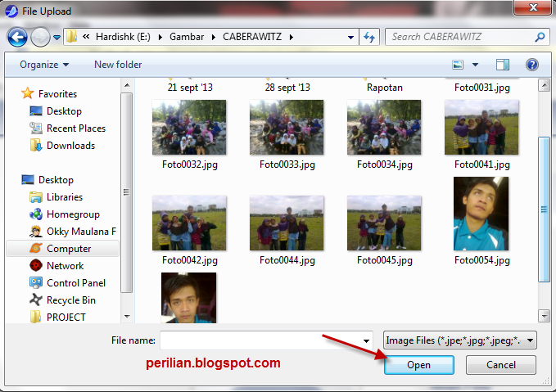This screenshot has width=556, height=392.
Task: Click the red Network icon
Action: (x=36, y=265)
